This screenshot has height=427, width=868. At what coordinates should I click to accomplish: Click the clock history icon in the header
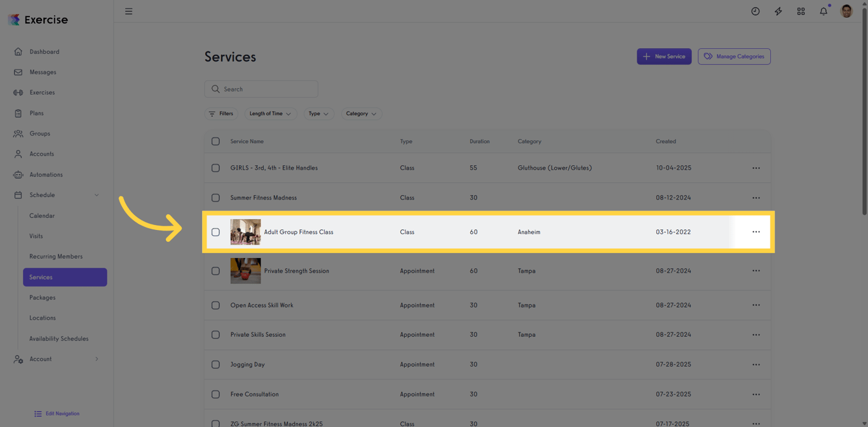(x=755, y=11)
